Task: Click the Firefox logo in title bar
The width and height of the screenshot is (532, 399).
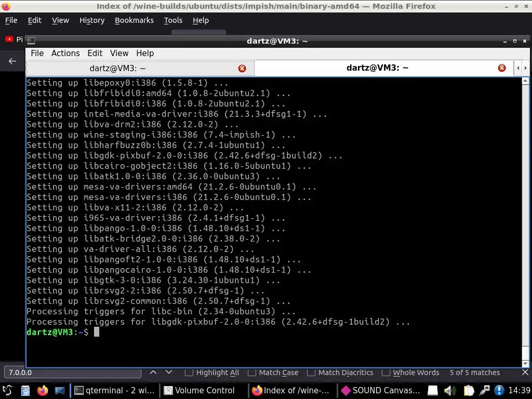Action: pyautogui.click(x=6, y=6)
